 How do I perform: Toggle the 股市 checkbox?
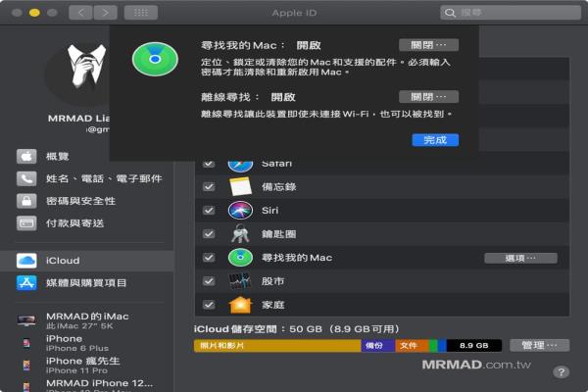pyautogui.click(x=209, y=281)
